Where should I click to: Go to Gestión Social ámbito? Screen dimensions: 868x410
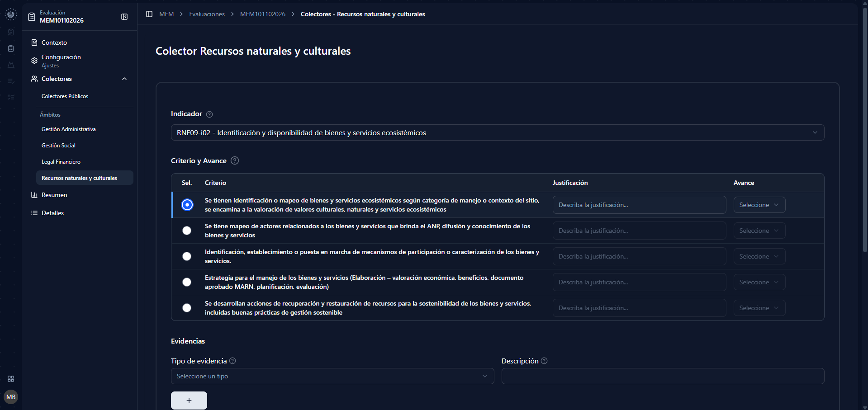pos(59,146)
